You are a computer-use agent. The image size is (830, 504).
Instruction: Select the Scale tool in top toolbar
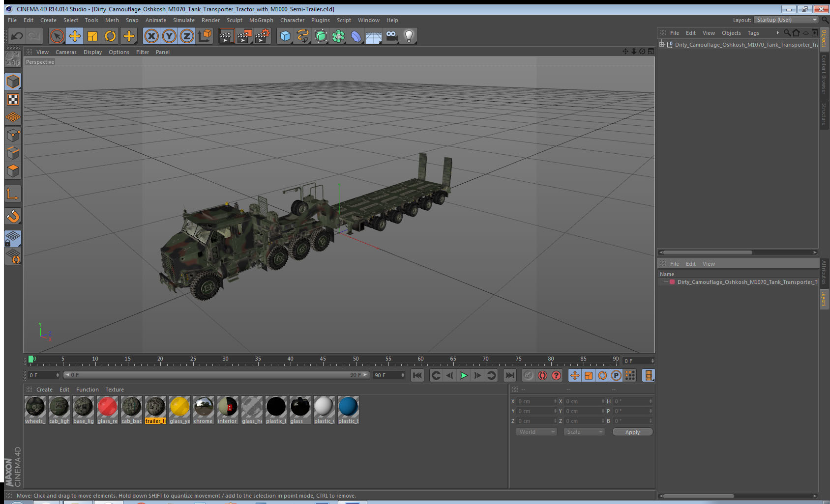pyautogui.click(x=92, y=36)
